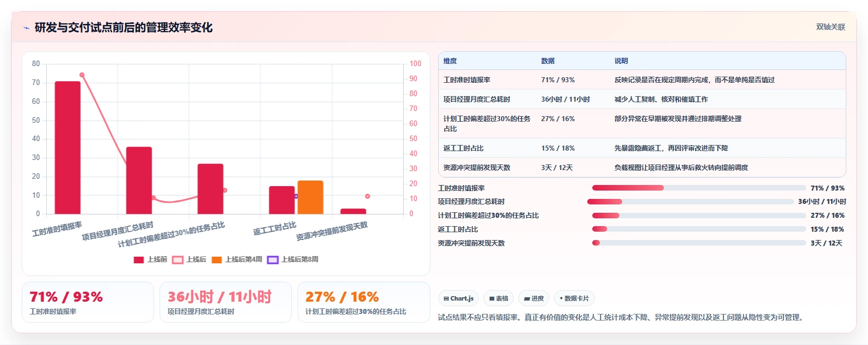Click the 返工工时占比 x-axis label
The width and height of the screenshot is (868, 345).
[x=275, y=228]
